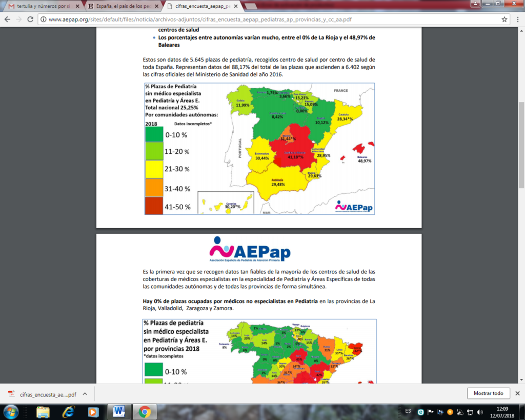
Task: Launch Internet Explorer from the taskbar
Action: 68,411
